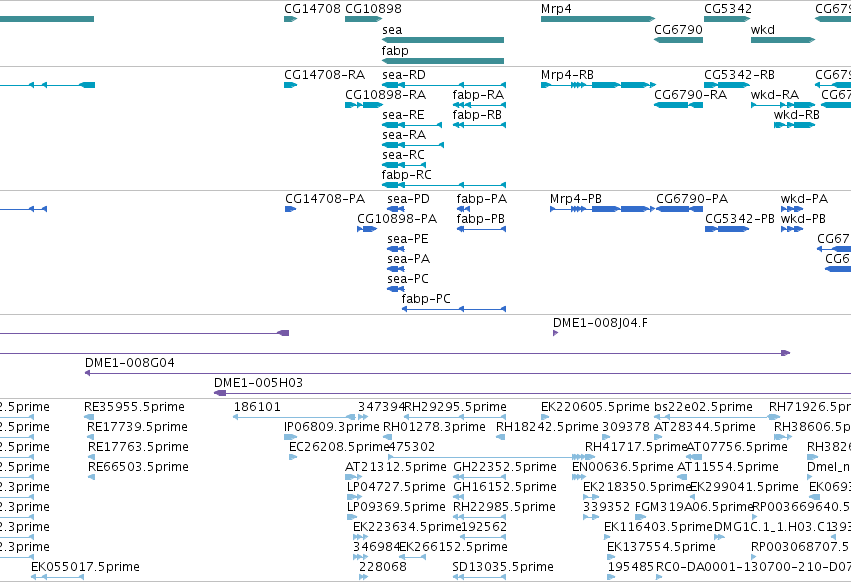Click protein sea-PA
The image size is (851, 582).
[408, 259]
